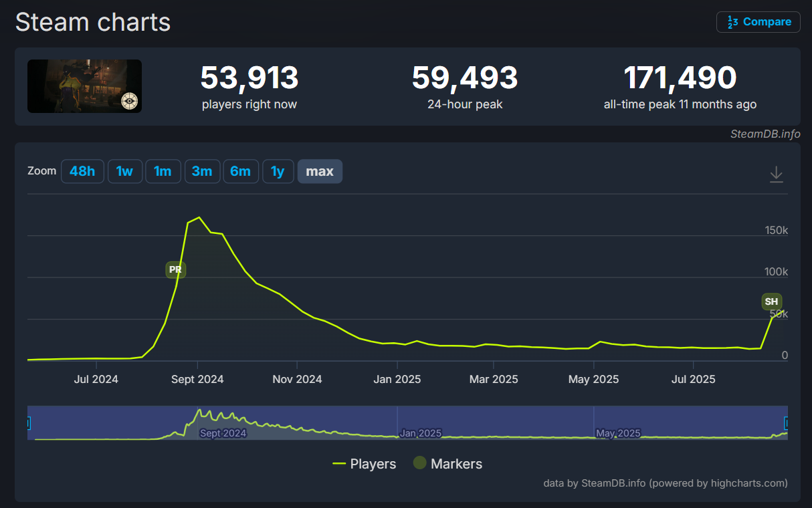This screenshot has height=508, width=812.
Task: Click the SteamDB.info credit above the chart
Action: tap(765, 134)
